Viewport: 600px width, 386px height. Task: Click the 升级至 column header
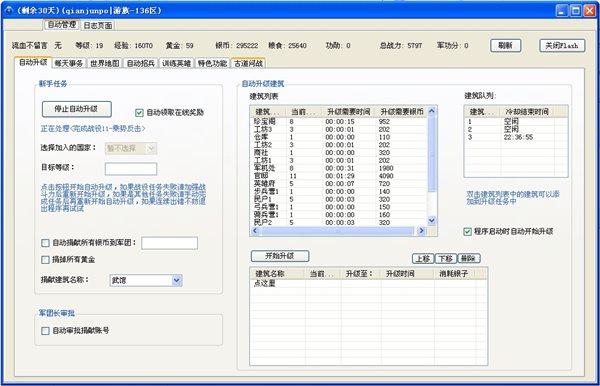pyautogui.click(x=360, y=274)
